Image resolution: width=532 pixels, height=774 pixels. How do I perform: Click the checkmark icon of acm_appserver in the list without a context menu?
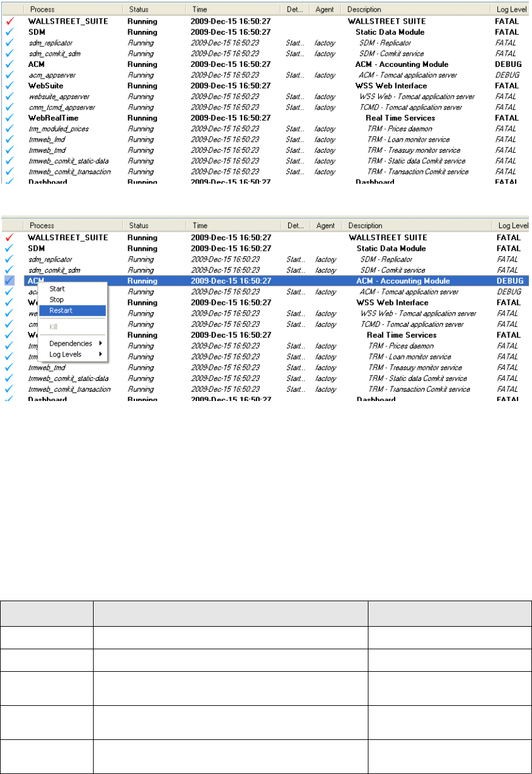coord(9,75)
